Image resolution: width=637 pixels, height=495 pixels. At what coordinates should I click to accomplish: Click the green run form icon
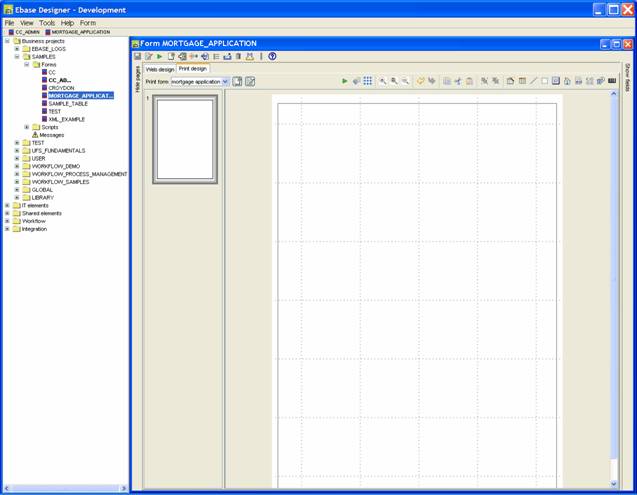(x=159, y=57)
